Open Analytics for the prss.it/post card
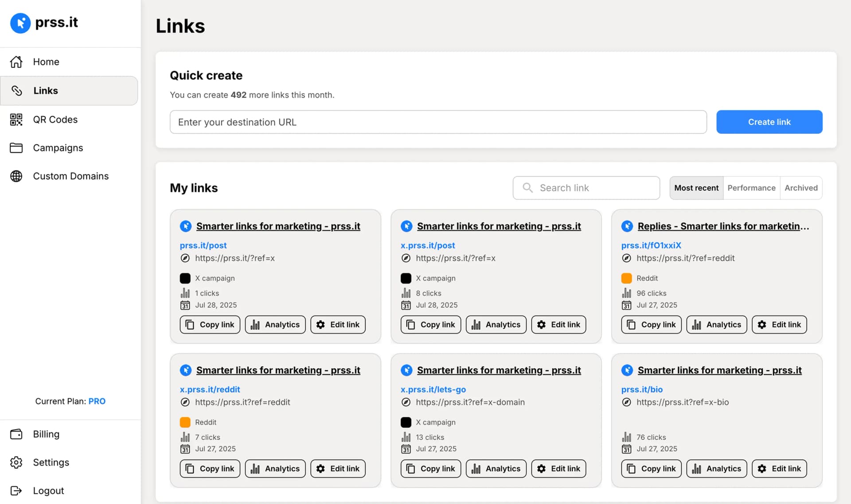The width and height of the screenshot is (851, 504). coord(275,325)
